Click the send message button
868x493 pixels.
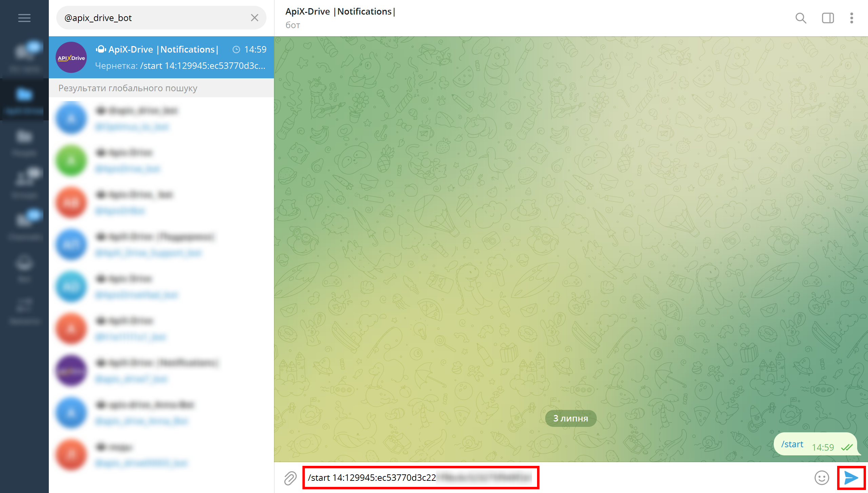851,478
